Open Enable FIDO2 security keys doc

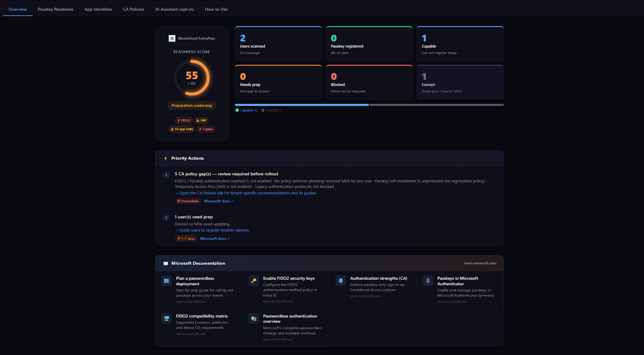[286, 290]
